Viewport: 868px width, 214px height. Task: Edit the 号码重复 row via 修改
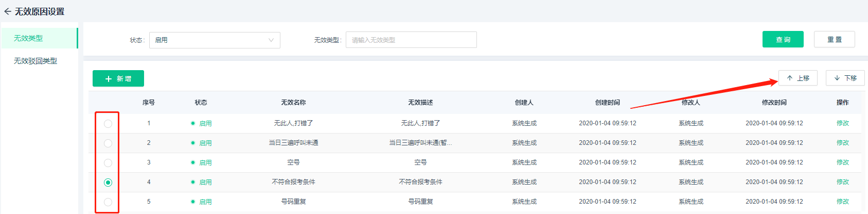point(842,202)
